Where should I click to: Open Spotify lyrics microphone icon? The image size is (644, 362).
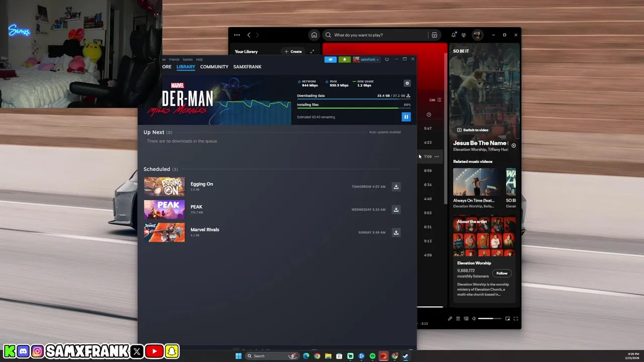pos(450,319)
